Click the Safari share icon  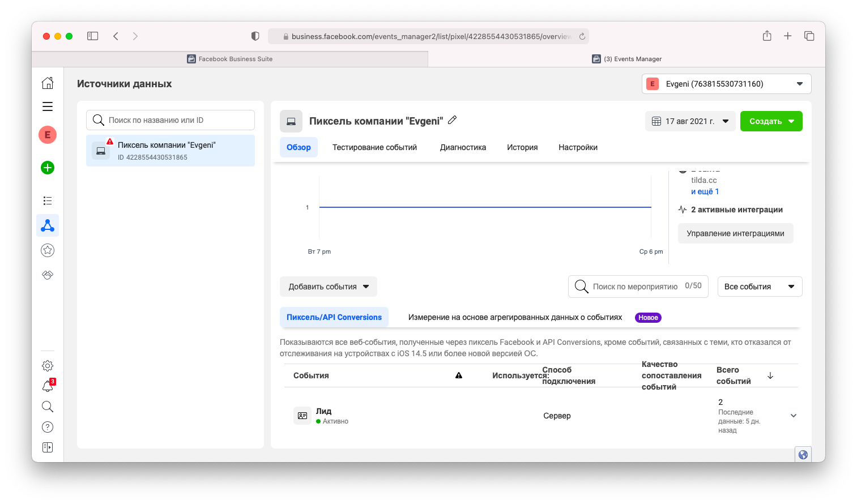point(767,36)
